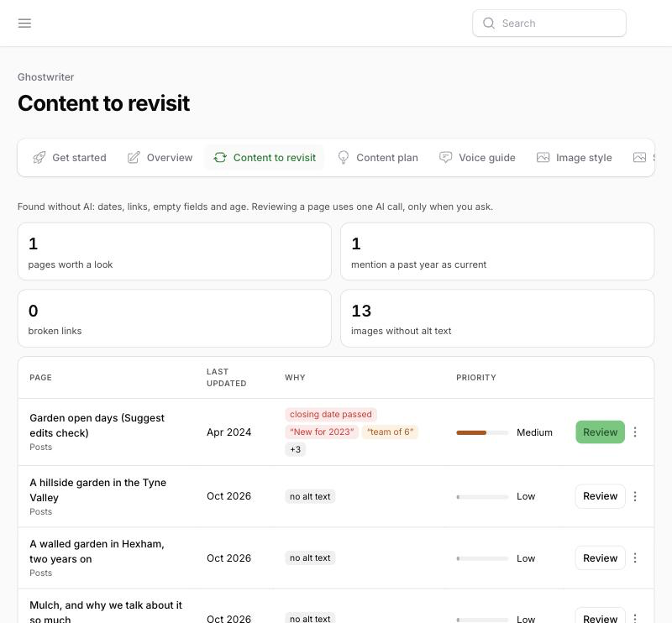Screen dimensions: 672x623
Task: Click Apr 2024 last updated date
Action: coord(228,432)
